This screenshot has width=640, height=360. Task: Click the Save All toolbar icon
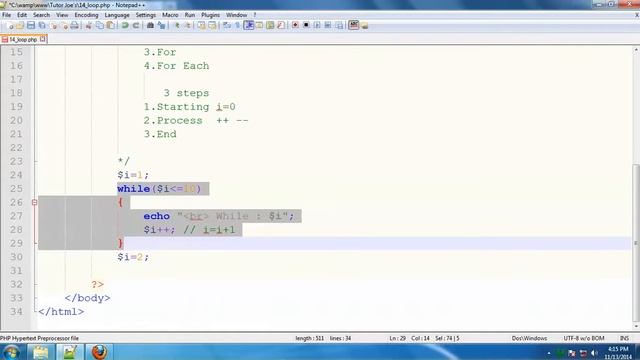(x=42, y=25)
